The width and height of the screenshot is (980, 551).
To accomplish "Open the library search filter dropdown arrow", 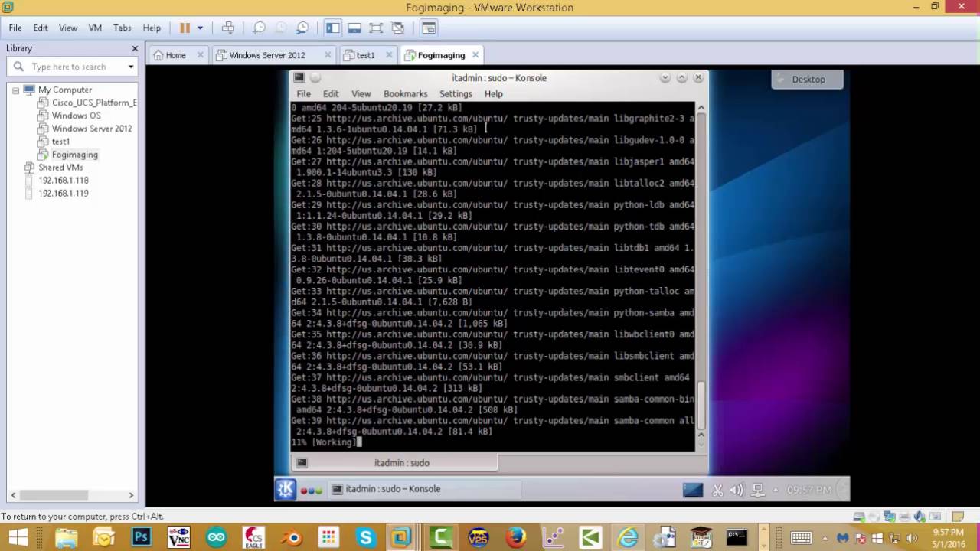I will pos(131,67).
